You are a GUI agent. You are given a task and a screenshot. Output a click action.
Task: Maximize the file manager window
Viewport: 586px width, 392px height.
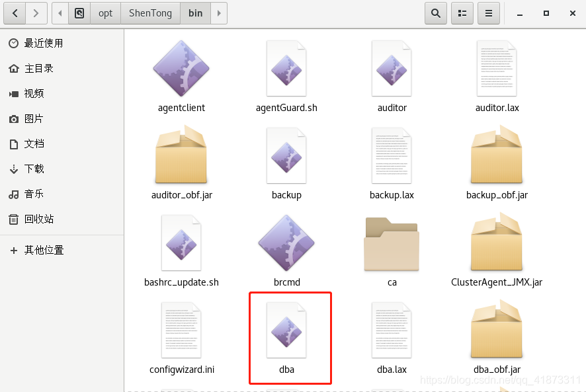click(x=546, y=13)
